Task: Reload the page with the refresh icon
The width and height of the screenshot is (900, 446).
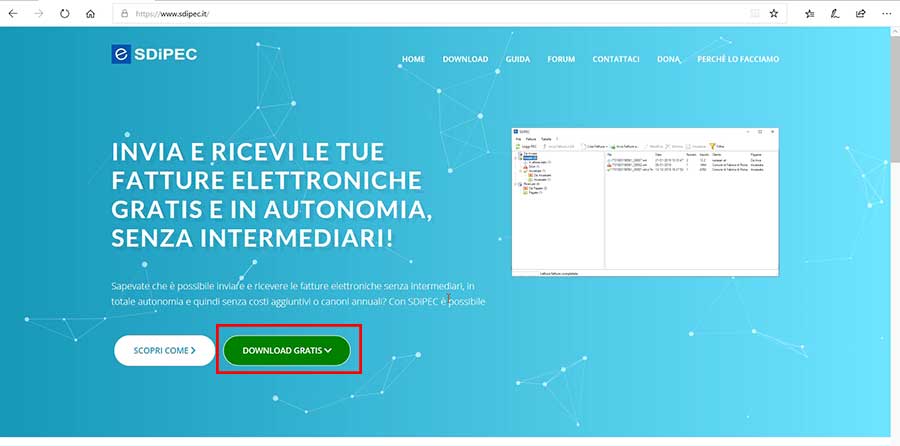Action: click(64, 14)
